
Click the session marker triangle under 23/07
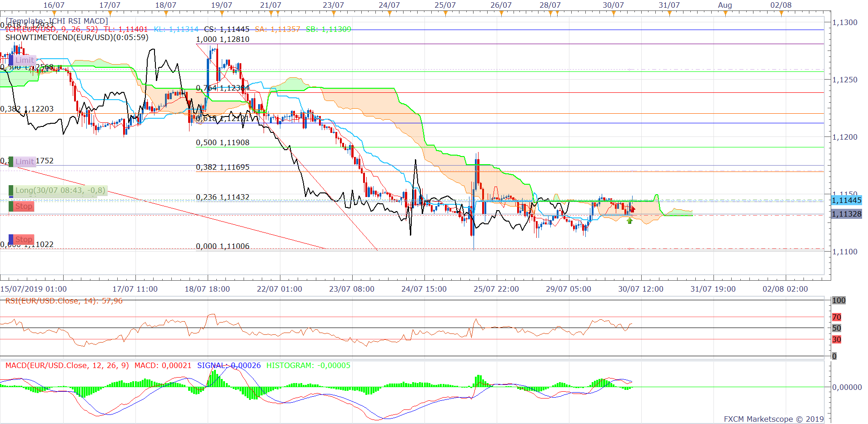click(x=334, y=13)
